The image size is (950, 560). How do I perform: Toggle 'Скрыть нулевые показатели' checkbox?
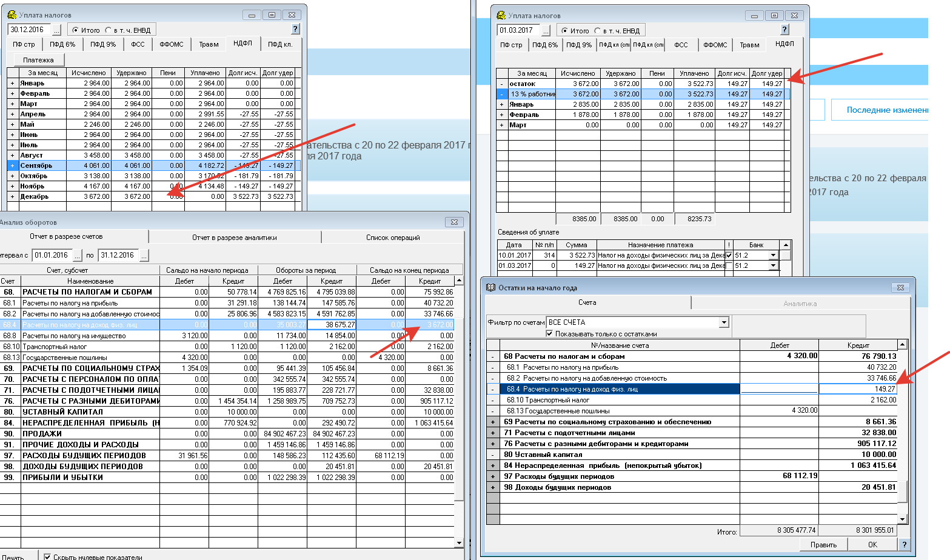pyautogui.click(x=47, y=556)
